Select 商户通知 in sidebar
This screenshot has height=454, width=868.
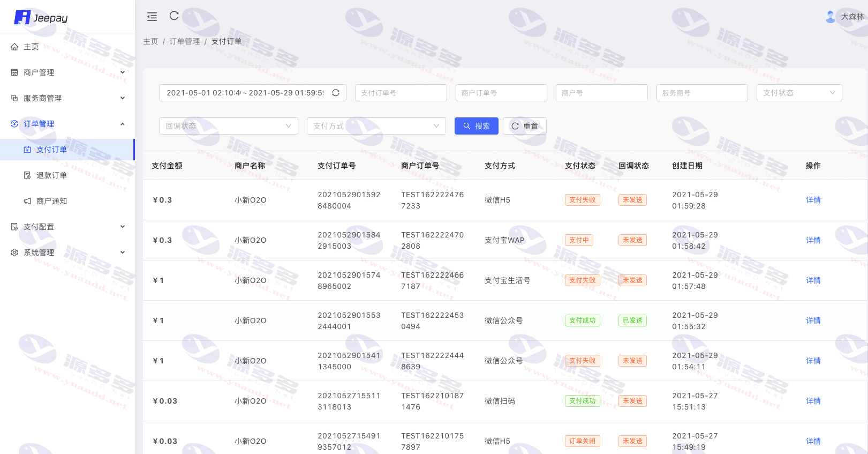[67, 201]
